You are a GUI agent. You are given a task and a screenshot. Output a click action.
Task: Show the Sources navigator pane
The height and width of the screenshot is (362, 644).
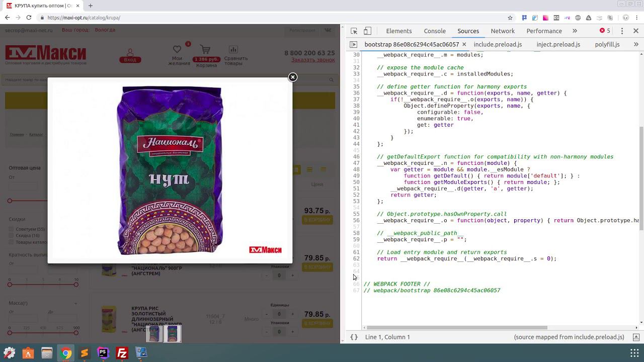tap(354, 44)
